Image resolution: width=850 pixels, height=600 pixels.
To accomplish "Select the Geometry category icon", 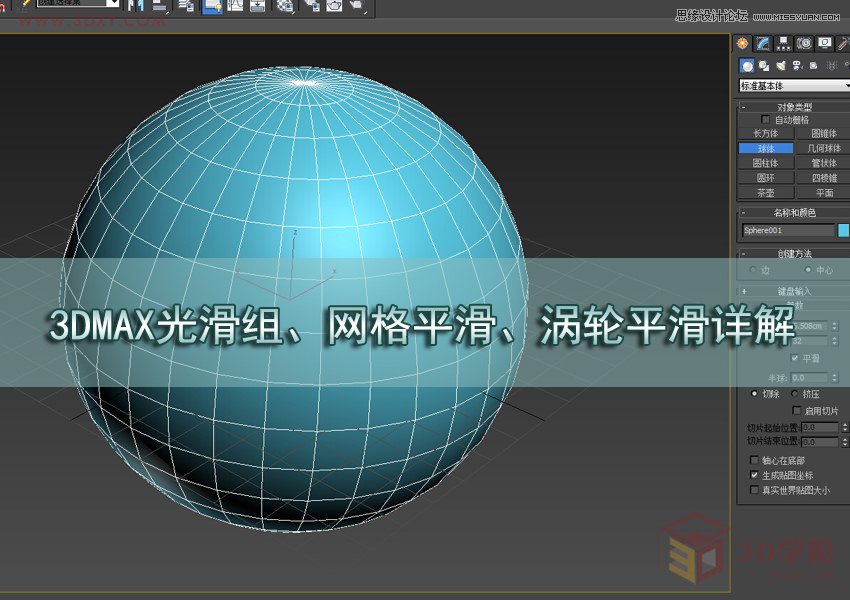I will (747, 65).
